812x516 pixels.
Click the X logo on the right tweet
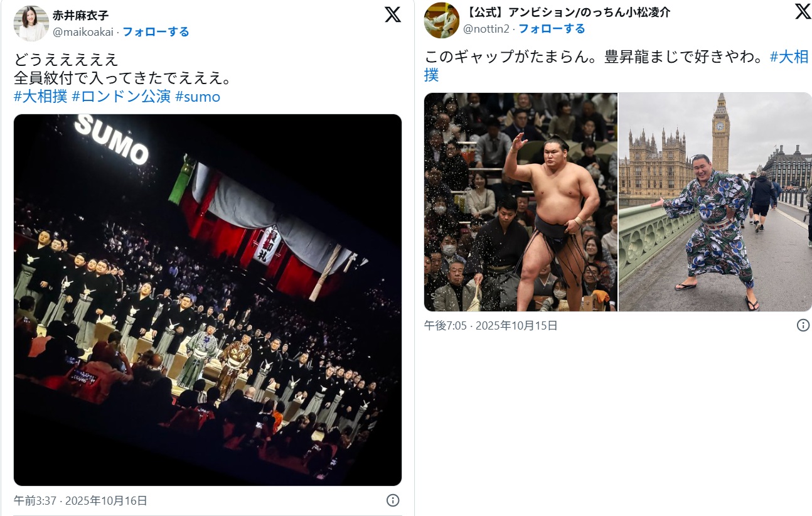click(x=803, y=11)
